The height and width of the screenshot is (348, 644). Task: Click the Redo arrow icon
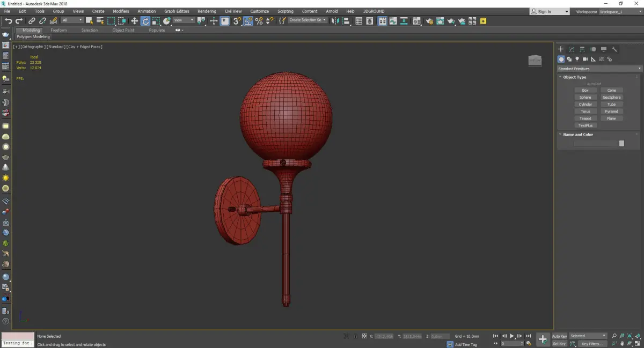19,21
